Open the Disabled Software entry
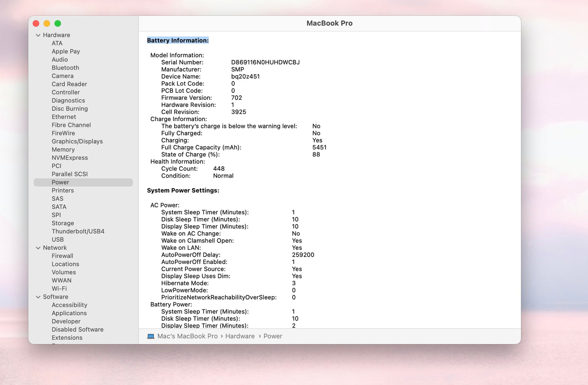 pos(77,330)
